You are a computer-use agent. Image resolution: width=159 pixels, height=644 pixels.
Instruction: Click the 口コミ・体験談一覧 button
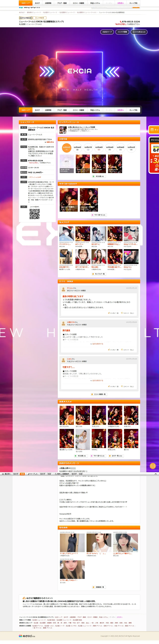(99, 394)
